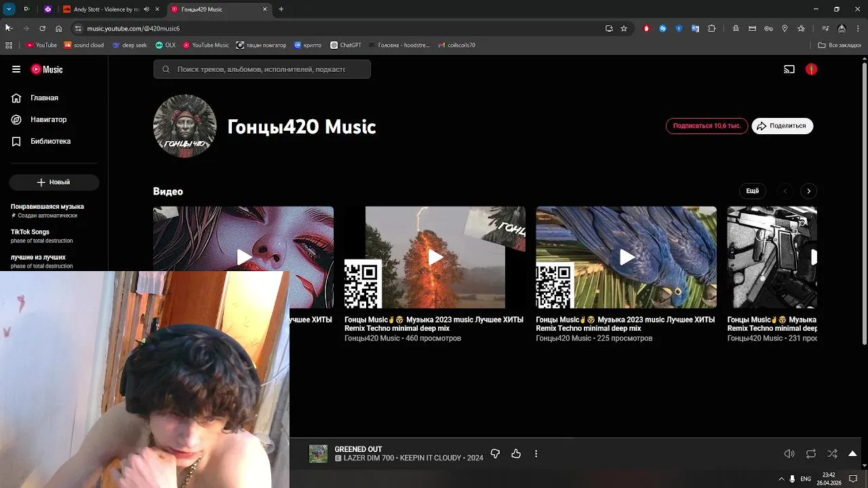Open the Chrome three-dot menu
The height and width of the screenshot is (488, 868).
[858, 28]
